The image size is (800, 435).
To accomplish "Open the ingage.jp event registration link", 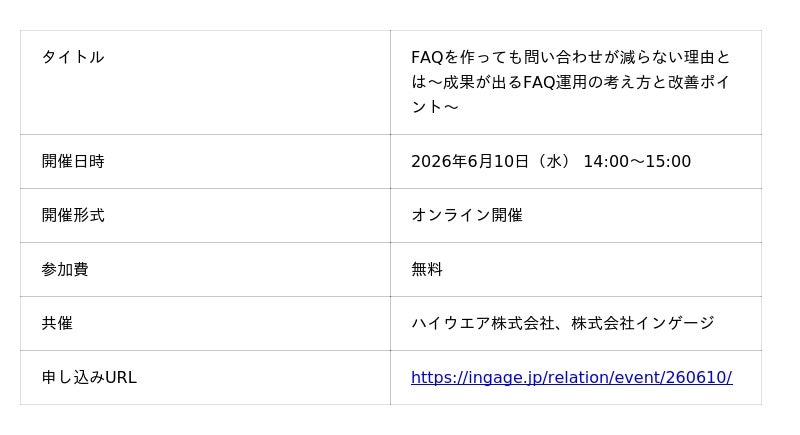I will click(x=571, y=377).
